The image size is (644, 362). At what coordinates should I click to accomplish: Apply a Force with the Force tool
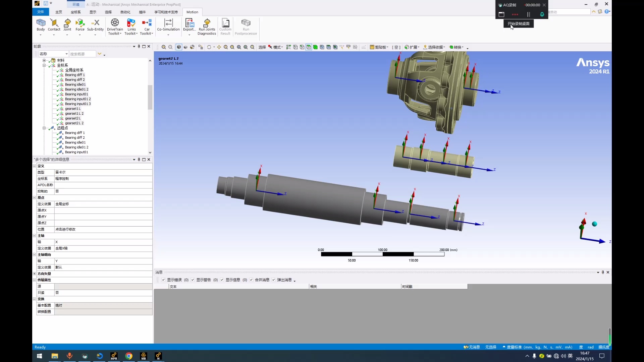(x=80, y=25)
